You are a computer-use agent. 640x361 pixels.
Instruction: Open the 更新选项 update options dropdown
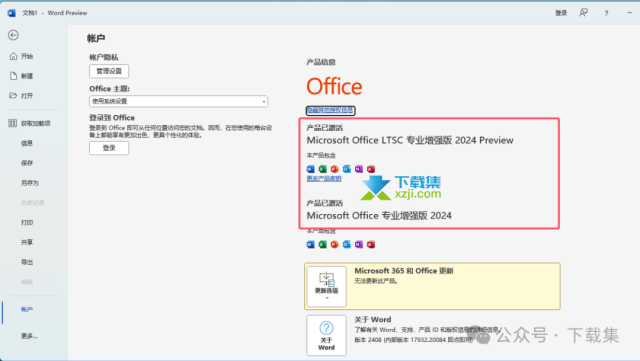pos(327,286)
